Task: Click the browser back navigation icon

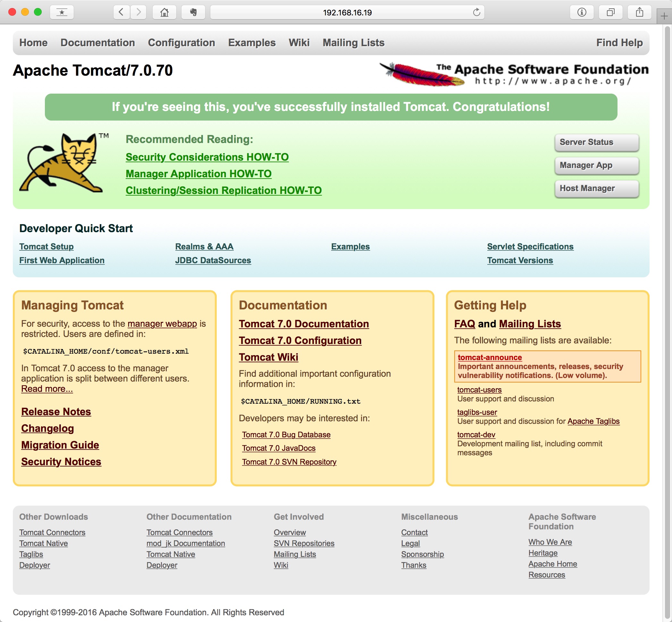Action: [120, 11]
